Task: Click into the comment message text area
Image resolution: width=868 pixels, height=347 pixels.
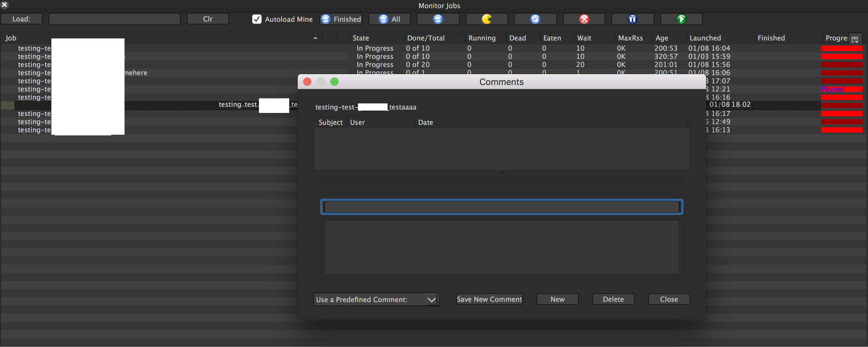Action: click(x=502, y=247)
